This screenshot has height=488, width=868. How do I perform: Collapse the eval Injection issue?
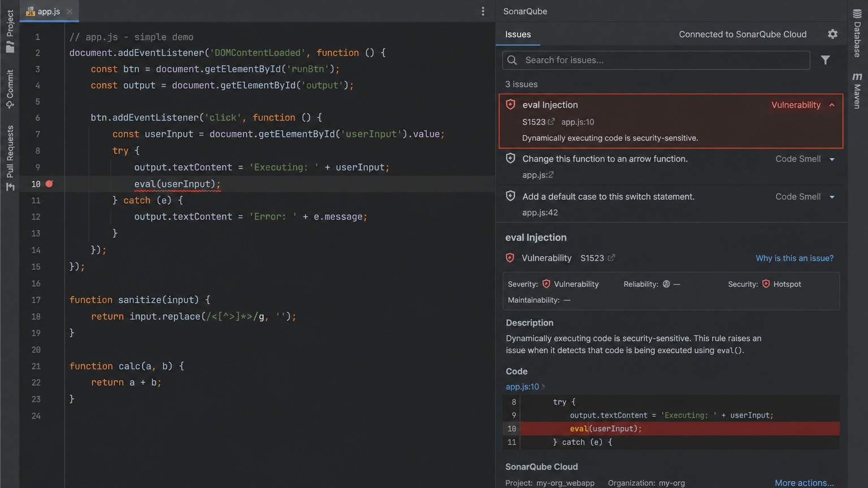(x=832, y=105)
